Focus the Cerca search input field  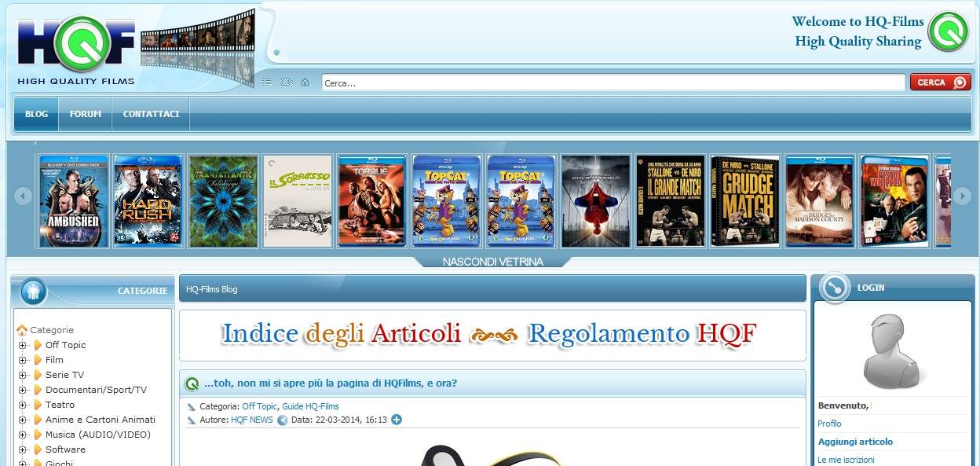click(612, 83)
